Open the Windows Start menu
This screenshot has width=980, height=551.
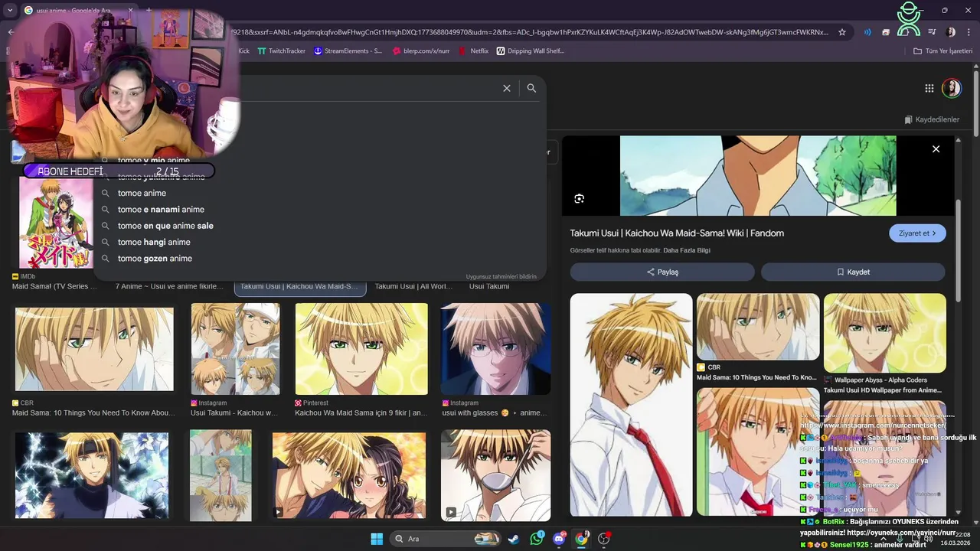(377, 539)
